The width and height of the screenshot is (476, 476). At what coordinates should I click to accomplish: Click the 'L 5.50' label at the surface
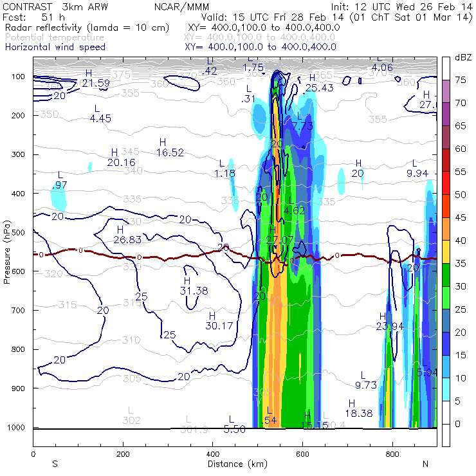(x=234, y=424)
